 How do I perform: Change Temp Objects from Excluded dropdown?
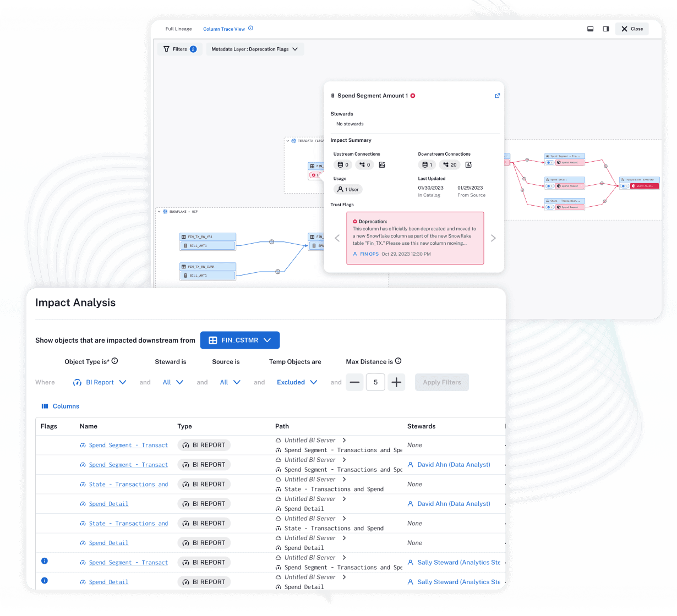pos(296,382)
